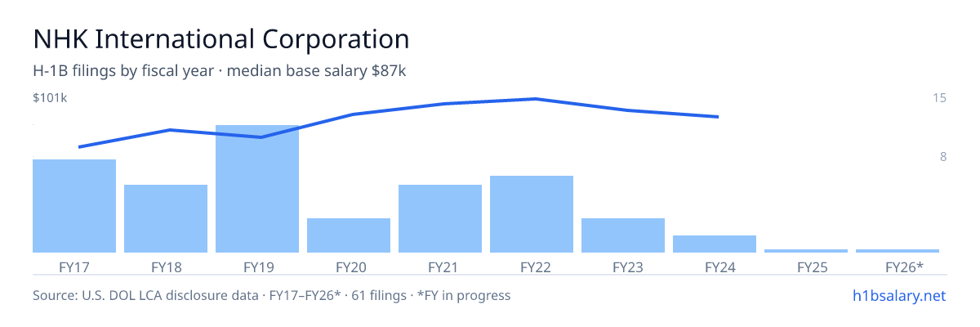Click the 15 filings axis label
The image size is (980, 327).
(x=939, y=98)
